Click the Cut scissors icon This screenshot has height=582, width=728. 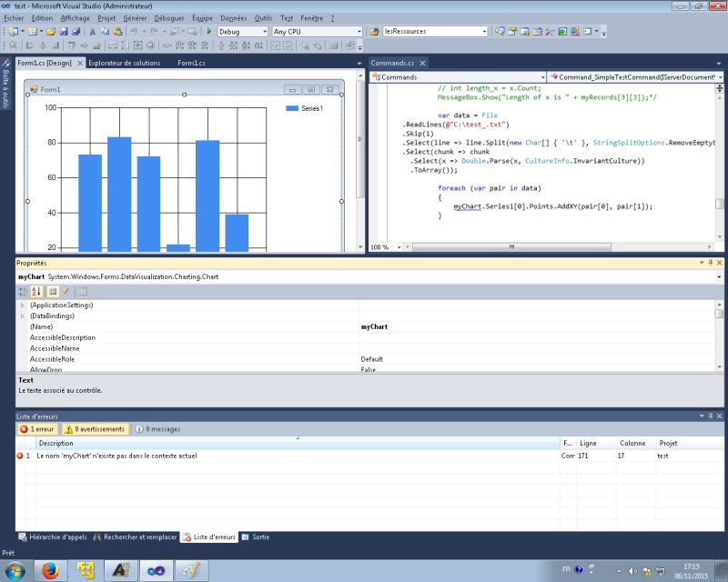click(93, 31)
